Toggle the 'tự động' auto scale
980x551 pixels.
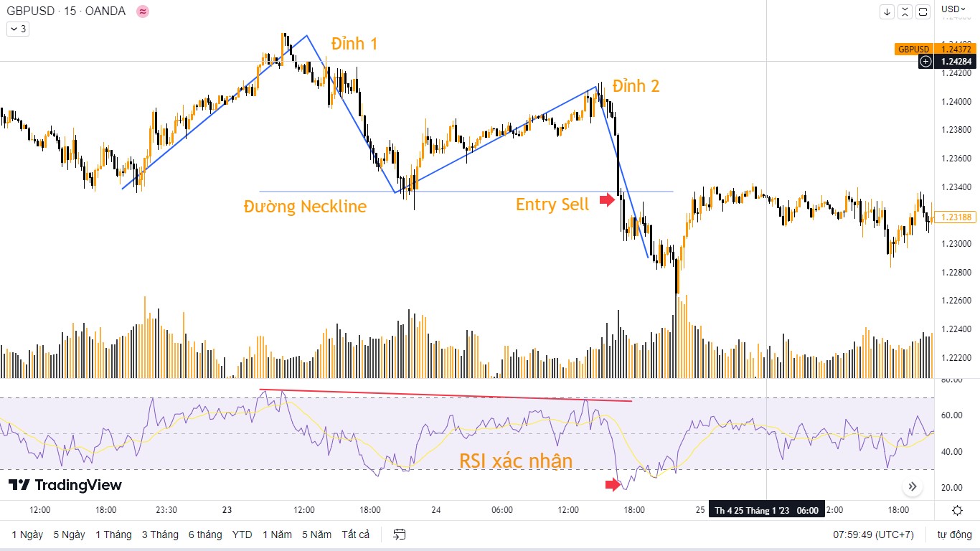click(x=953, y=534)
